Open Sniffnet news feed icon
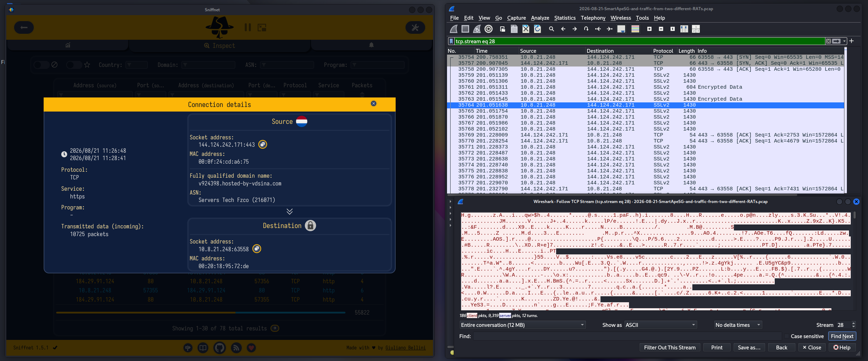 click(236, 348)
